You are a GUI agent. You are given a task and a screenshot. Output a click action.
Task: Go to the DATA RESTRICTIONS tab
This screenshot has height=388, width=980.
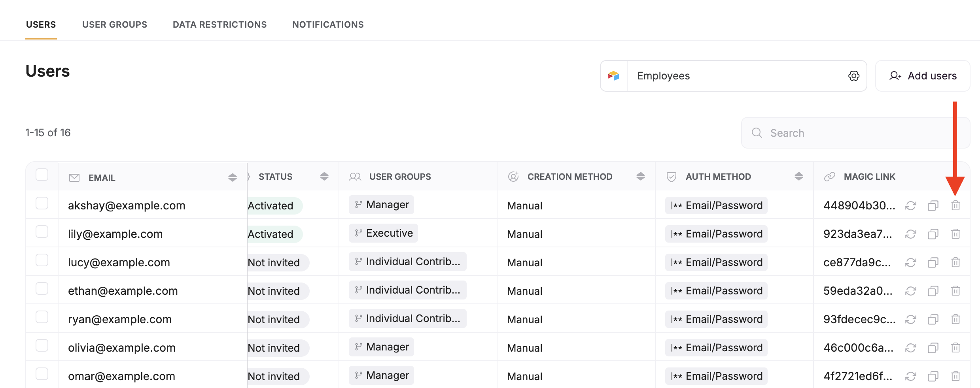click(x=220, y=24)
